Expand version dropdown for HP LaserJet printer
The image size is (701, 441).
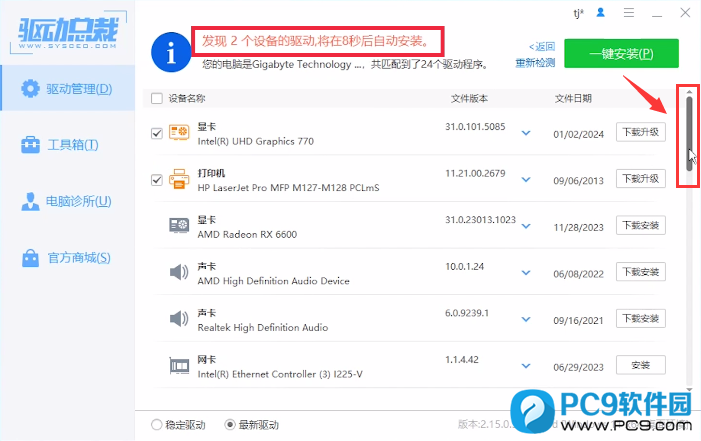point(526,180)
